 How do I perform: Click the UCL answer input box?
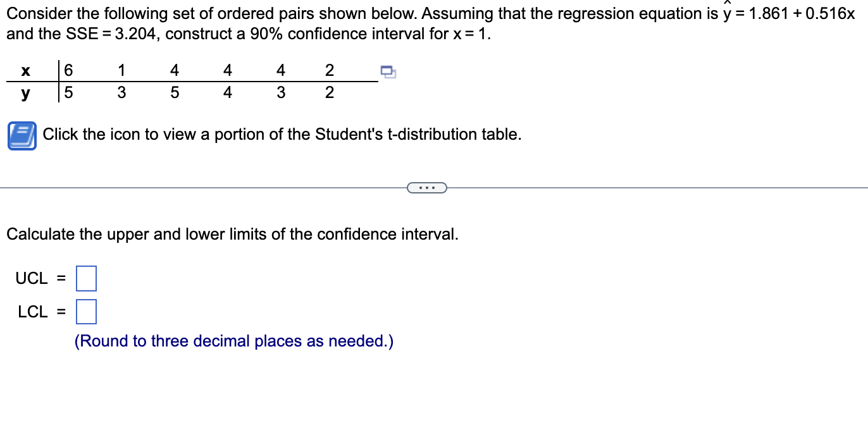pyautogui.click(x=87, y=278)
